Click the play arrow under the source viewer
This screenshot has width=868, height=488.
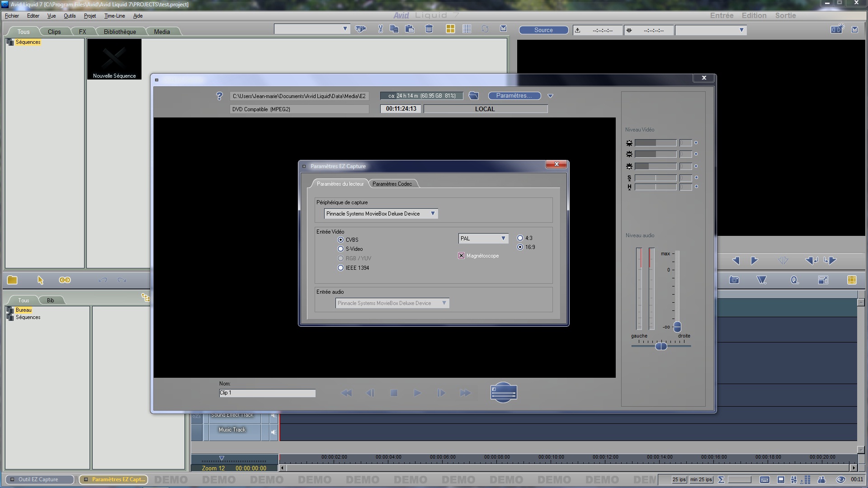(x=754, y=261)
